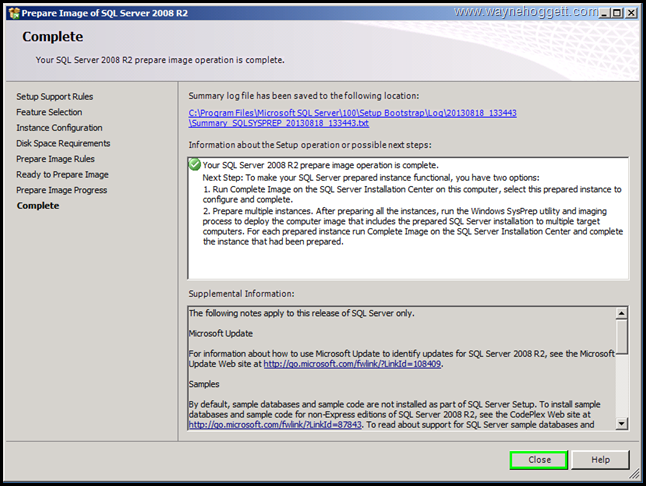Select the Disk Space Requirements step
Image resolution: width=646 pixels, height=486 pixels.
point(63,143)
